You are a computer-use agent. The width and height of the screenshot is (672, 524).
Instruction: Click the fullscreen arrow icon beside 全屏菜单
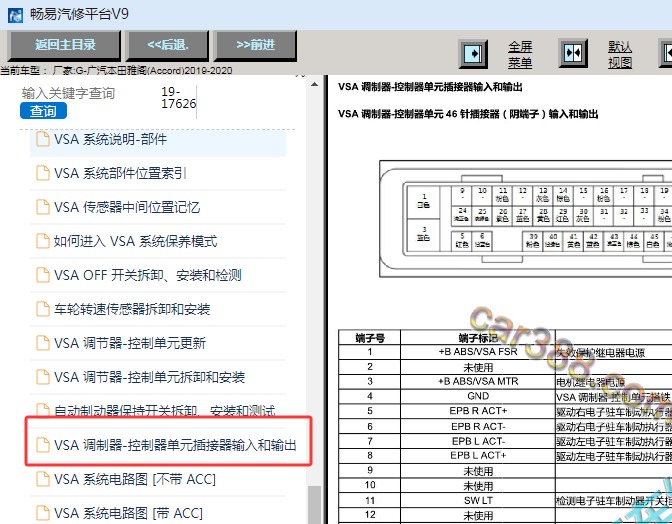click(x=473, y=54)
